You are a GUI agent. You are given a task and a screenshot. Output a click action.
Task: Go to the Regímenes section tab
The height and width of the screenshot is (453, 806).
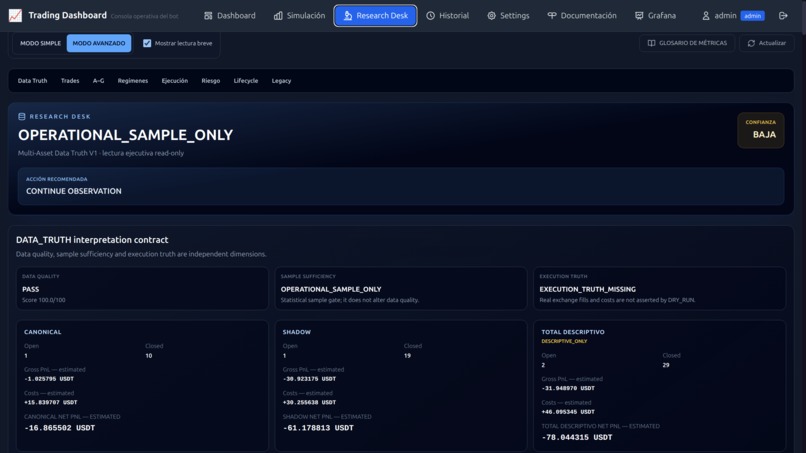pyautogui.click(x=133, y=81)
